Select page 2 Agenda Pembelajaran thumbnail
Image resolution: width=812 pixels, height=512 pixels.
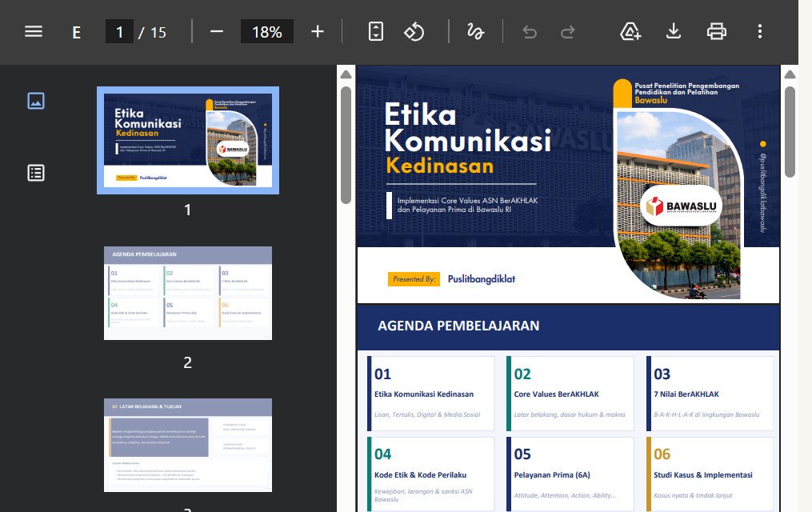(x=188, y=293)
